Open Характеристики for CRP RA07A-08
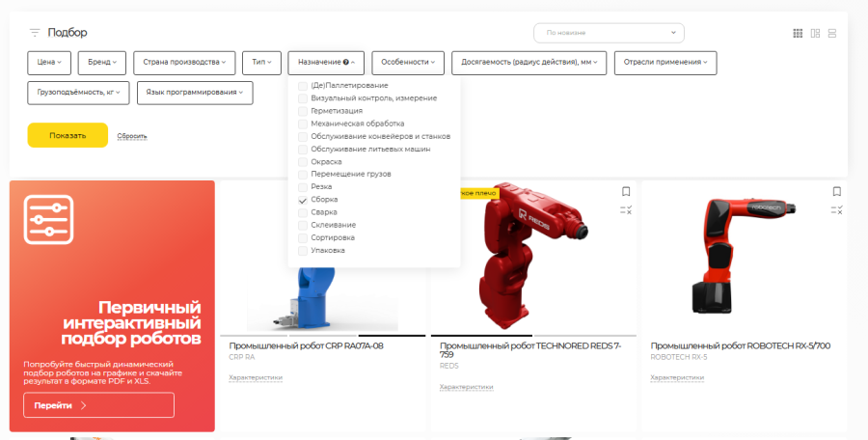 click(256, 377)
